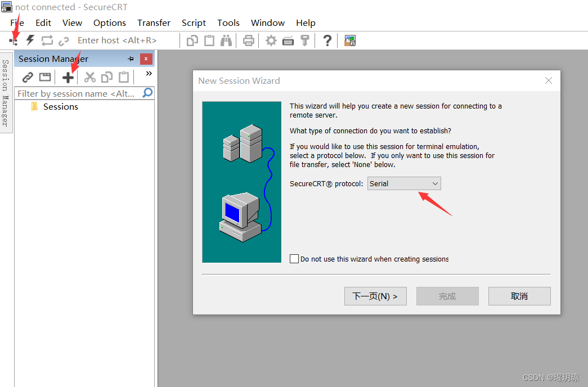The width and height of the screenshot is (588, 387).
Task: Open the Edit menu
Action: click(43, 23)
